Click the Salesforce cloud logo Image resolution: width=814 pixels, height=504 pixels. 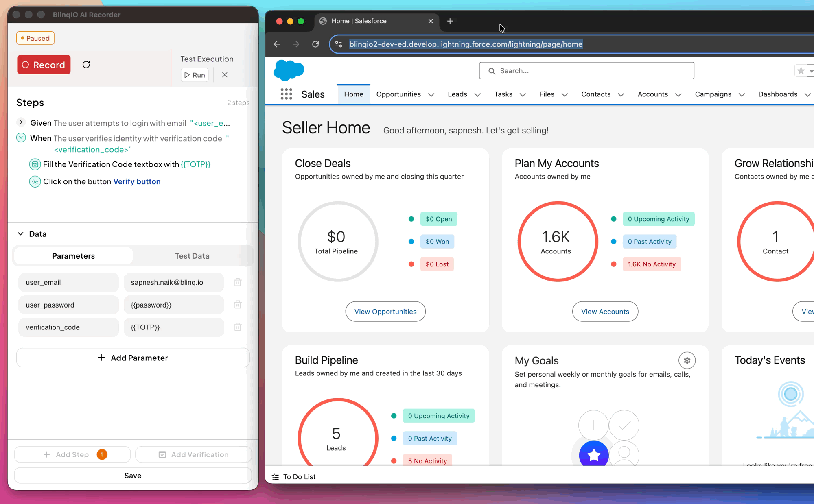pos(289,70)
